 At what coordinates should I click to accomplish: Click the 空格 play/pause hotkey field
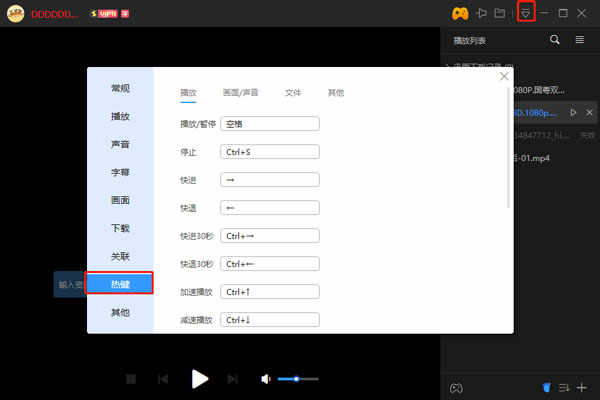tap(270, 124)
